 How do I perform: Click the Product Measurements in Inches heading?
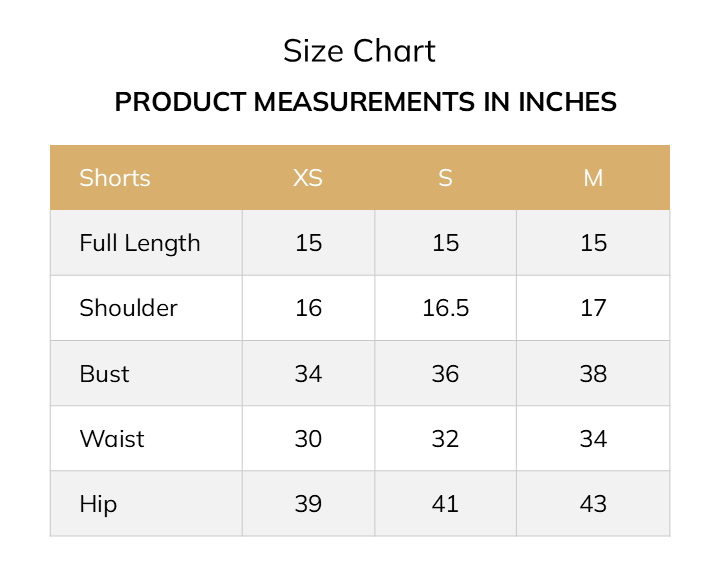(365, 102)
